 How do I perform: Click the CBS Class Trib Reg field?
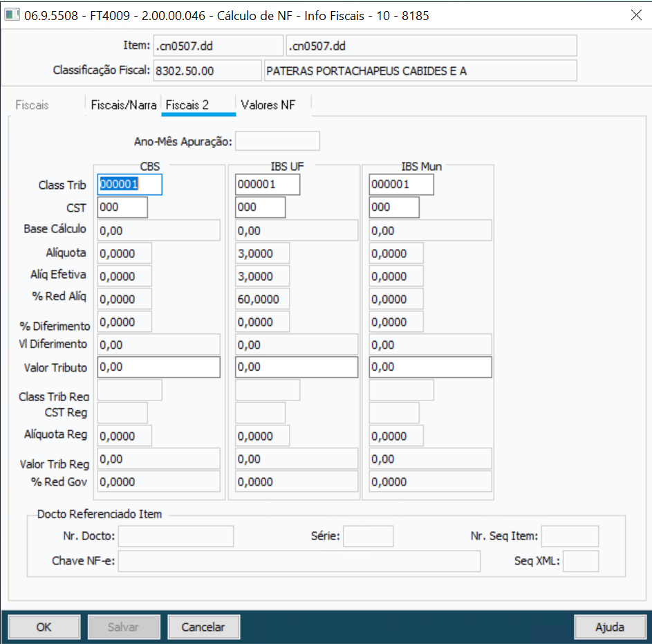(130, 390)
